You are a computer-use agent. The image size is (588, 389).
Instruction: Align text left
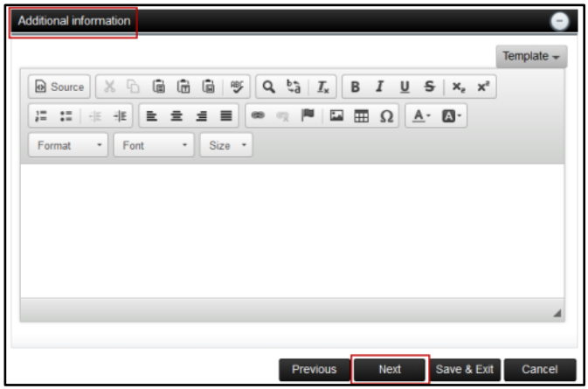click(151, 116)
